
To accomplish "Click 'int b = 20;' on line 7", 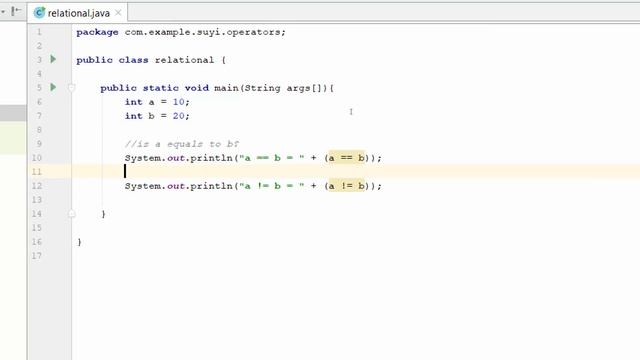I will pyautogui.click(x=157, y=116).
